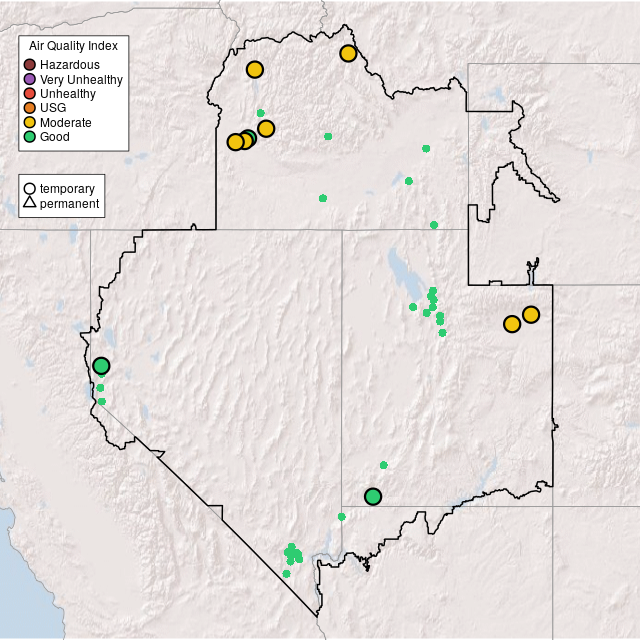Select the leftmost yellow marker in northwest cluster

(x=235, y=142)
